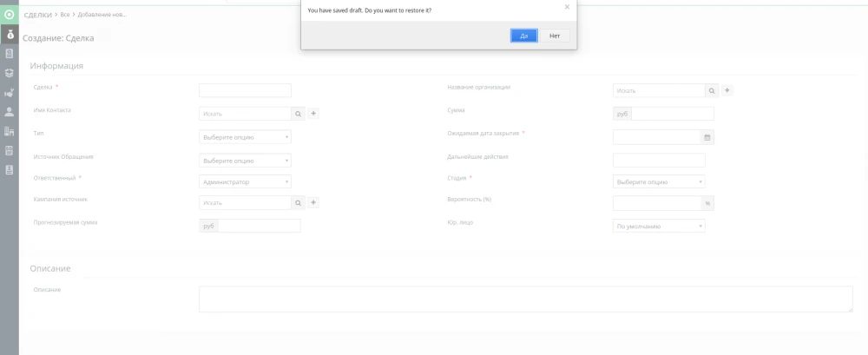
Task: Open the handshake sidebar icon
Action: tap(10, 93)
